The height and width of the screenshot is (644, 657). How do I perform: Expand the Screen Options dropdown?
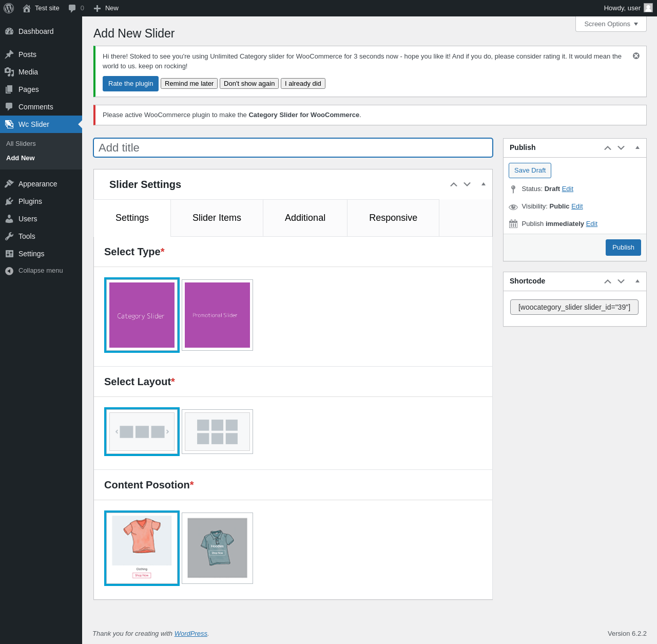611,24
